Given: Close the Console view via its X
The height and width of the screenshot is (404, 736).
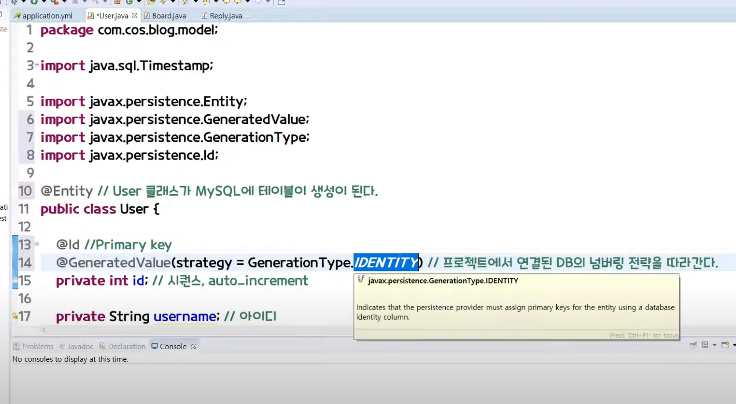Looking at the screenshot, I should click(193, 346).
